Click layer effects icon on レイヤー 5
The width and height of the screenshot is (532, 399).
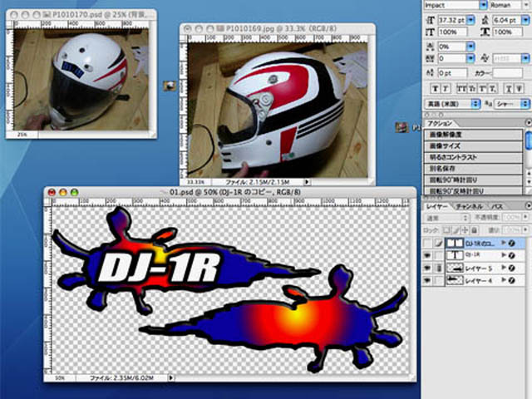pyautogui.click(x=512, y=268)
